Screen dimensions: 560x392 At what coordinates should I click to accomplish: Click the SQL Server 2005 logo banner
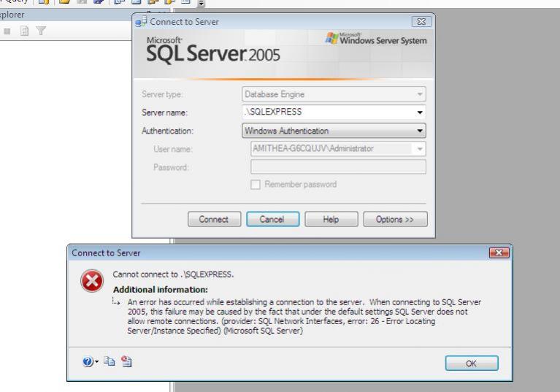click(213, 51)
